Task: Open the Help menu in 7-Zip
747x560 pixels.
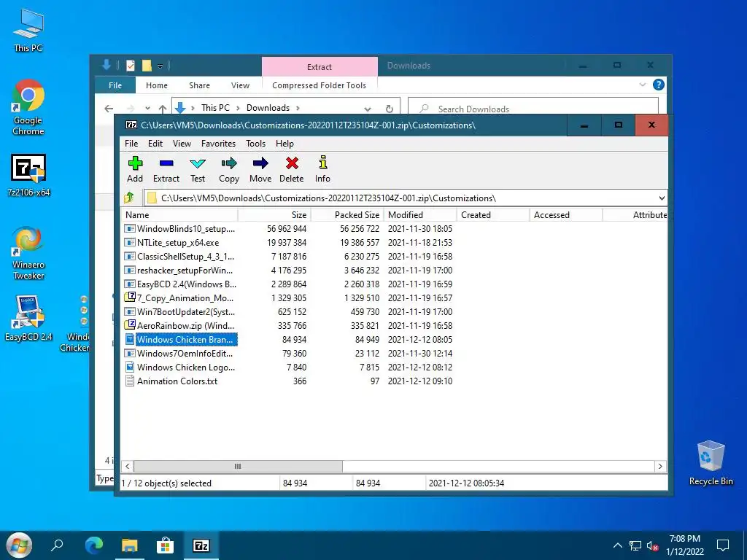Action: click(285, 144)
